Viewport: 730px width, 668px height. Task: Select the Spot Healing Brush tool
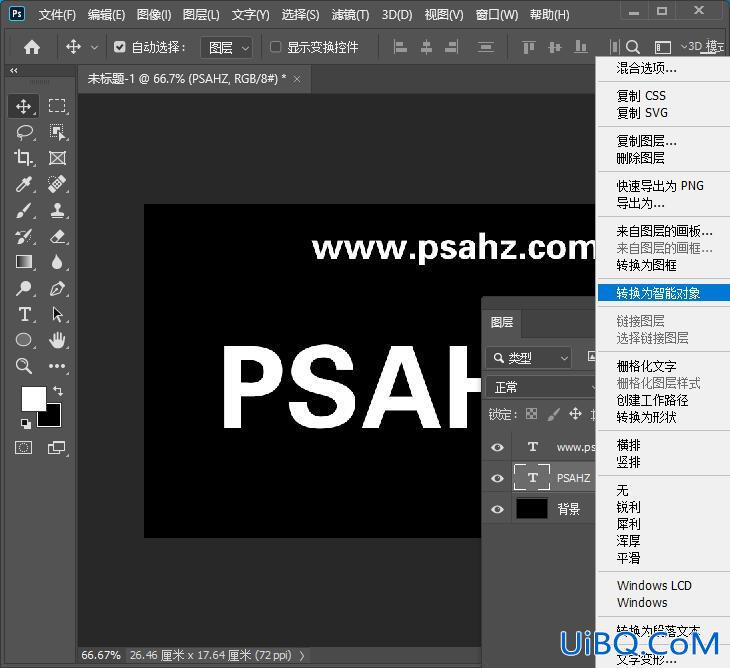pos(57,184)
